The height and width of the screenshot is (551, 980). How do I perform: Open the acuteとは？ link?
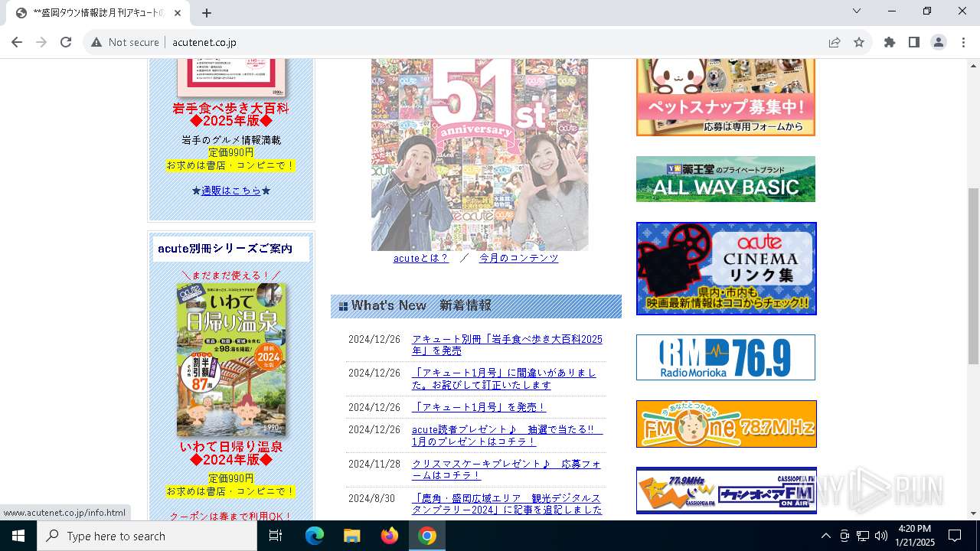click(x=420, y=259)
